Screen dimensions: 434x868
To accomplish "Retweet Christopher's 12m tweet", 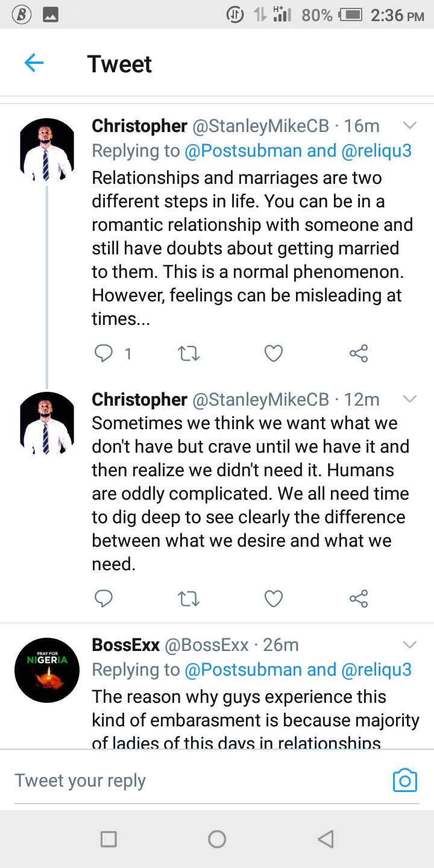I will coord(189,599).
